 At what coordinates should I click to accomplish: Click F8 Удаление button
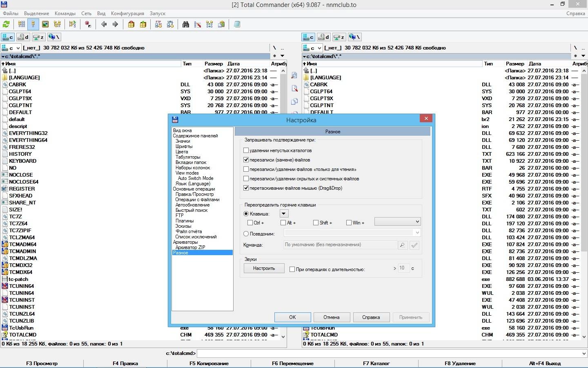tap(460, 364)
